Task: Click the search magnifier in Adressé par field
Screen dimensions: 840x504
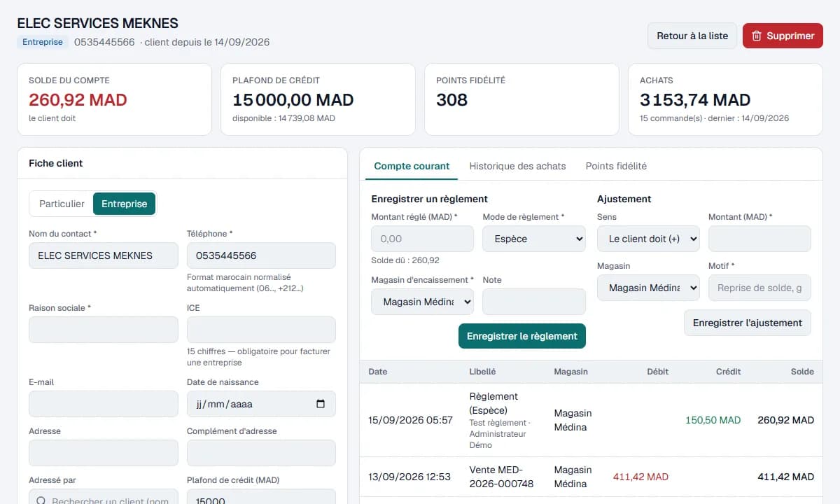Action: 41,501
